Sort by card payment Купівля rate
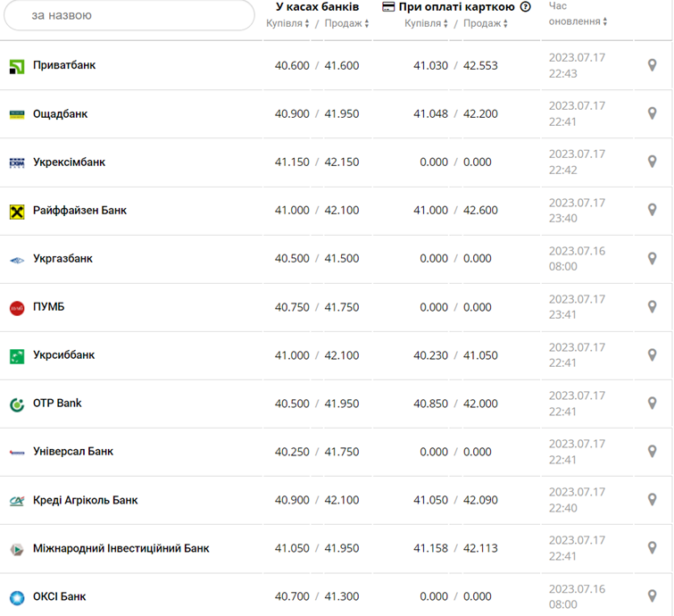This screenshot has height=616, width=674. (x=427, y=23)
